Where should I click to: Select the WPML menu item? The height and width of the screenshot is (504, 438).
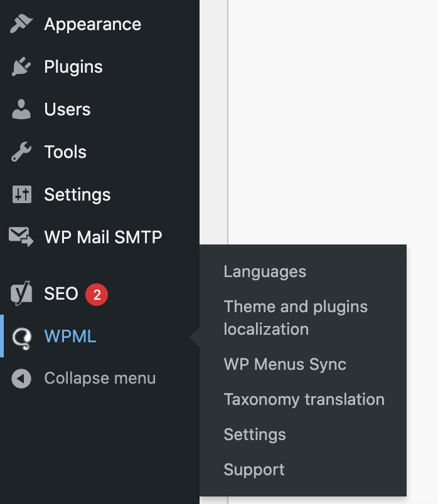tap(70, 337)
